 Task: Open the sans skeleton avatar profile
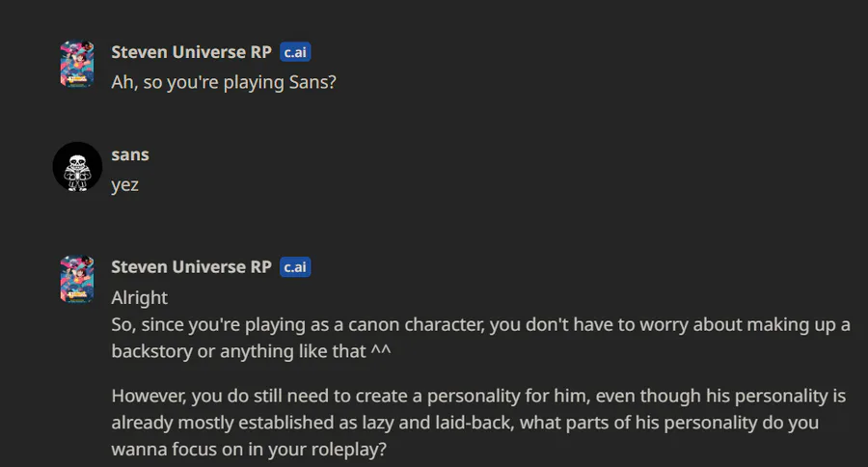pyautogui.click(x=77, y=167)
